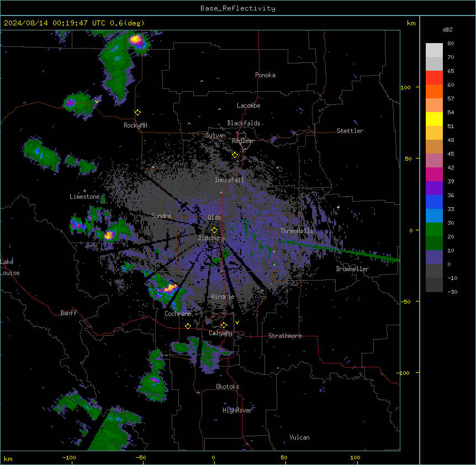Select the magenta 39–42 dBZ legend swatch
This screenshot has height=465, width=476.
click(434, 174)
